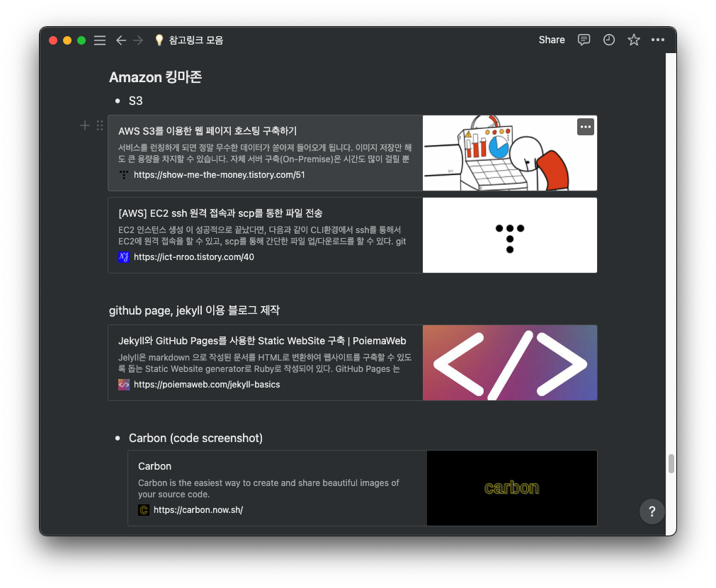Click the Share button
The height and width of the screenshot is (588, 716).
(551, 40)
